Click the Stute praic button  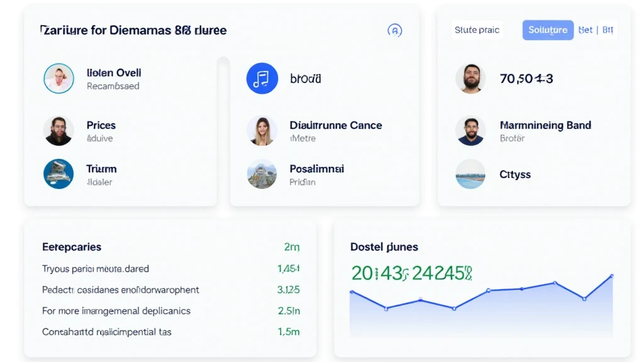click(477, 30)
